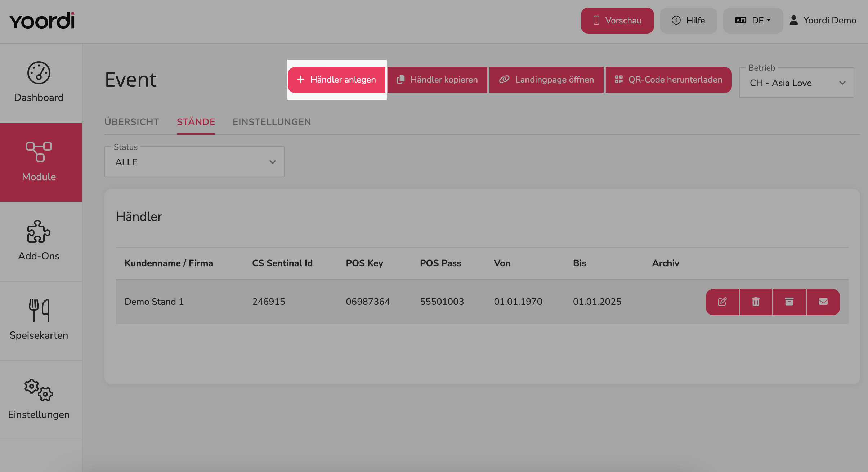Image resolution: width=868 pixels, height=472 pixels.
Task: Open Status filter dropdown ALLE
Action: tap(194, 162)
